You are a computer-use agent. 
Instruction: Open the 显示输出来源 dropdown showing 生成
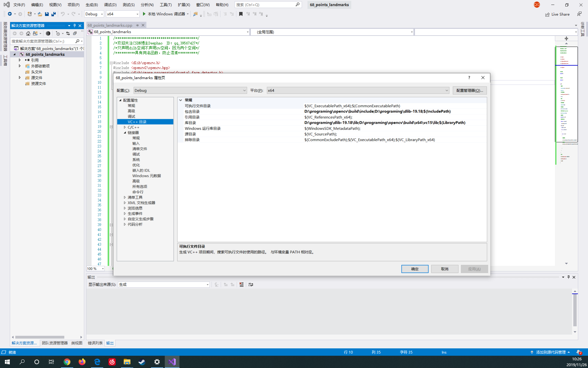coord(207,285)
